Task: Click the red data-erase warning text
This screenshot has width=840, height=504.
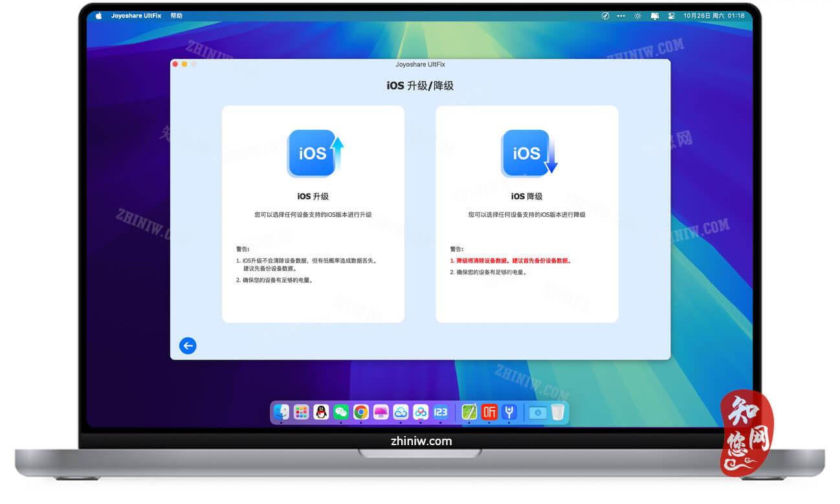Action: click(x=511, y=261)
